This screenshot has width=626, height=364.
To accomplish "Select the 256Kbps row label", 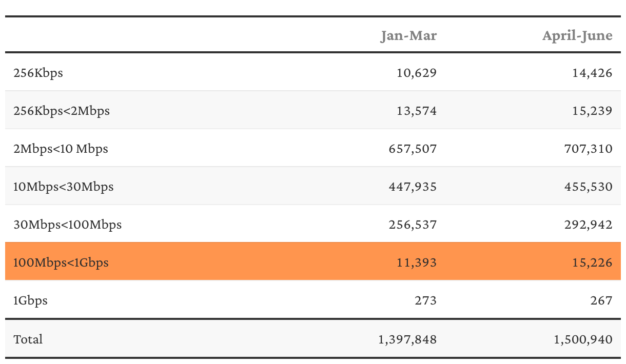I will tap(38, 73).
